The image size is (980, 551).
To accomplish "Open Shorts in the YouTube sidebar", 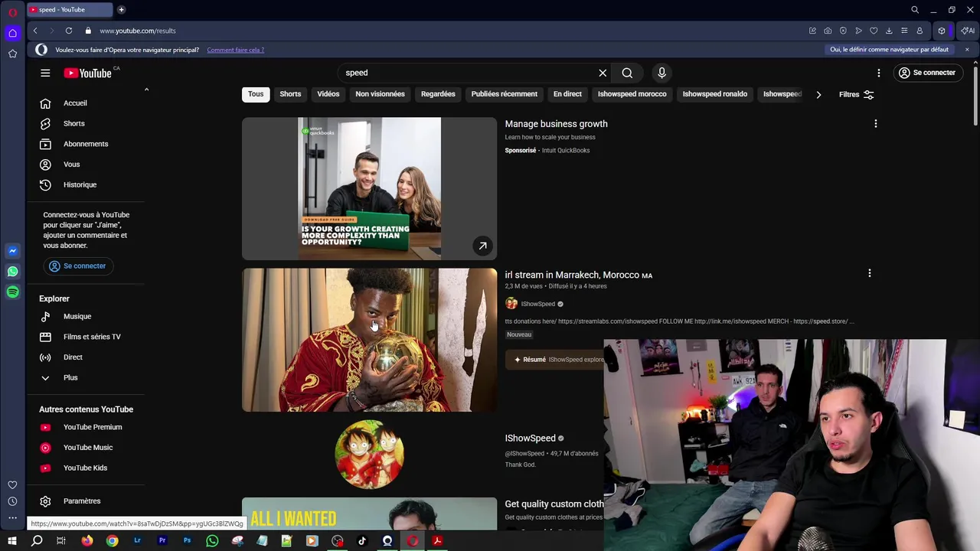I will (x=74, y=123).
